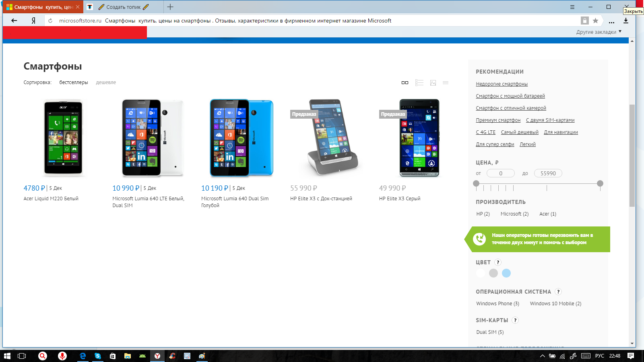The image size is (644, 362).
Task: Open the File Explorer taskbar icon
Action: click(x=128, y=356)
